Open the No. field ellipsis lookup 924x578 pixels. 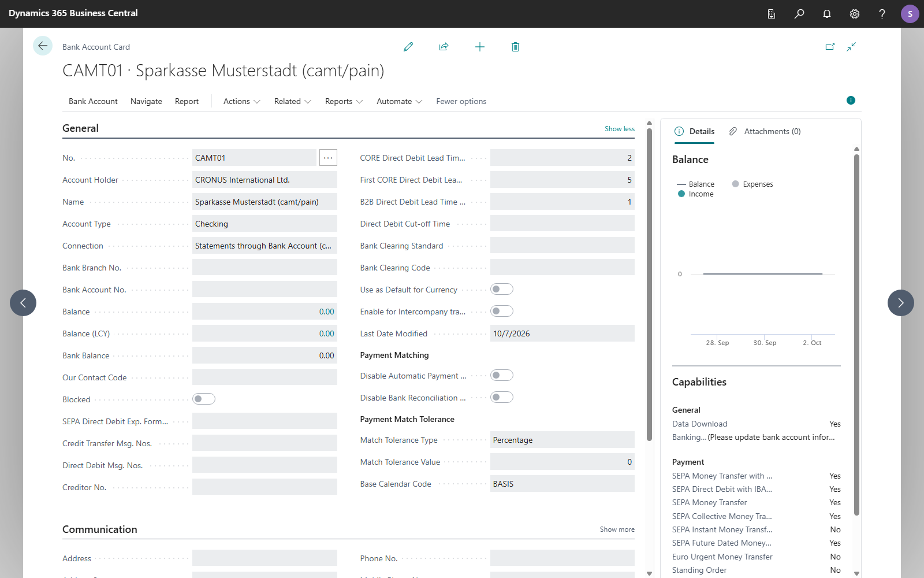click(x=328, y=158)
